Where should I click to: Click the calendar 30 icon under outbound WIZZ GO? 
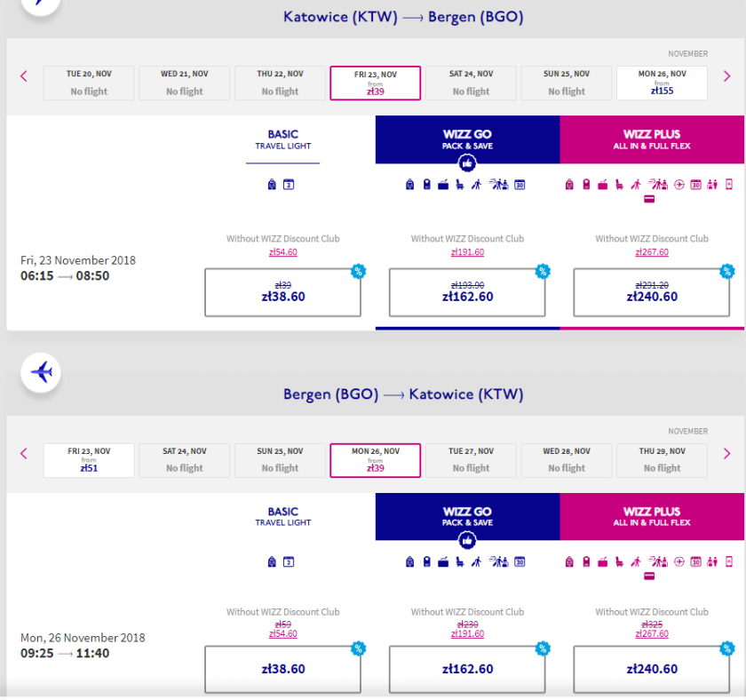[520, 185]
